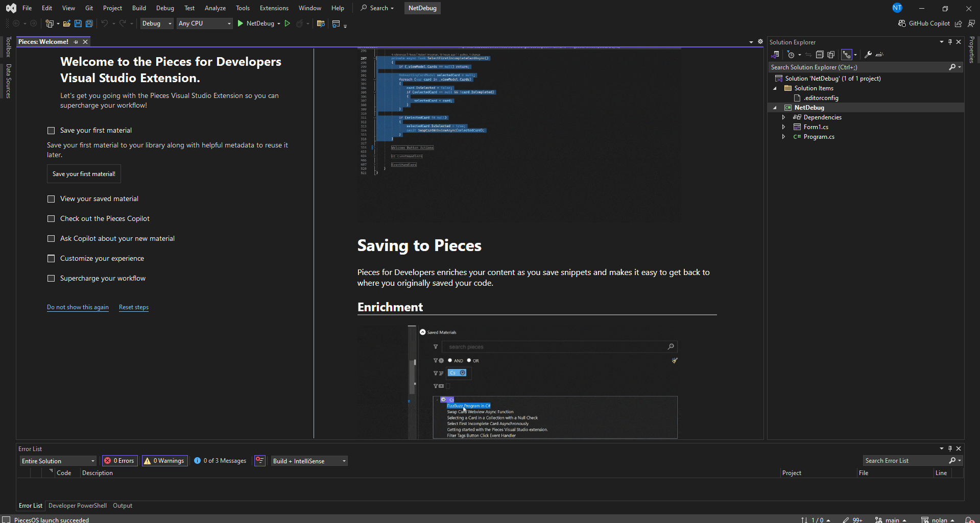980x523 pixels.
Task: Click the settings gear above the document area
Action: tap(760, 42)
